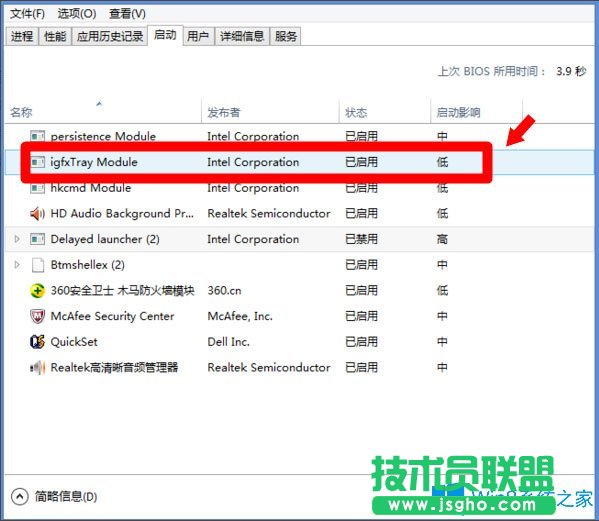Switch to the 详细信息 tab
Viewport: 599px width, 521px height.
[242, 36]
